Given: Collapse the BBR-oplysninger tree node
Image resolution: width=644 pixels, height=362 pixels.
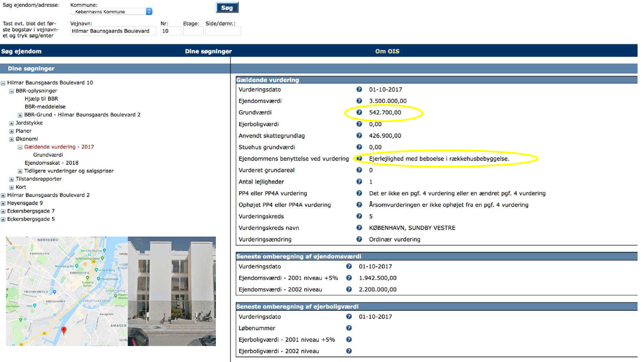Looking at the screenshot, I should pos(12,91).
